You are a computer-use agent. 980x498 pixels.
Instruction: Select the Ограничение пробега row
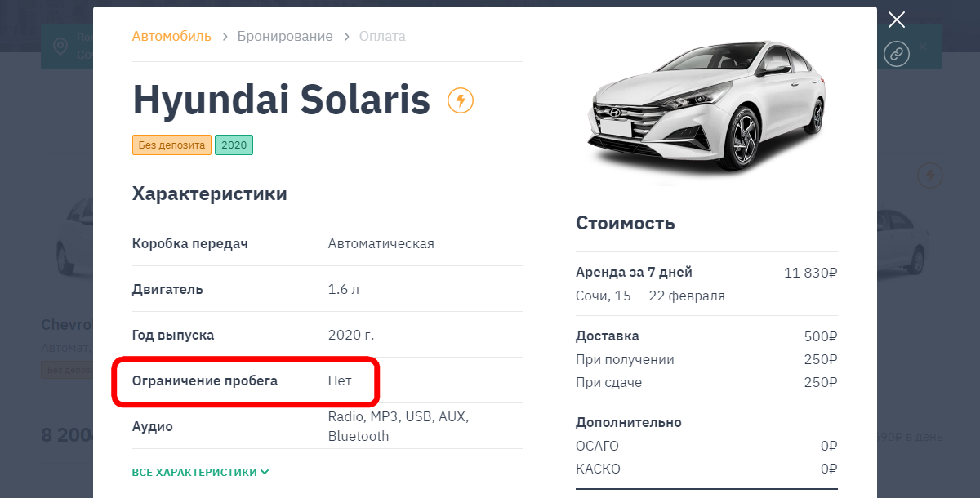click(327, 380)
